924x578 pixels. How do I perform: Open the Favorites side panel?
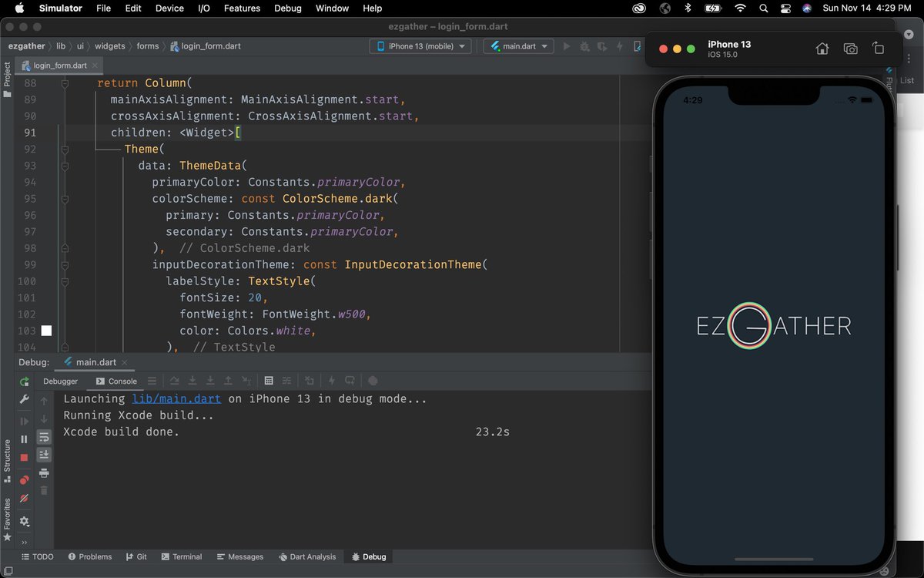click(7, 519)
